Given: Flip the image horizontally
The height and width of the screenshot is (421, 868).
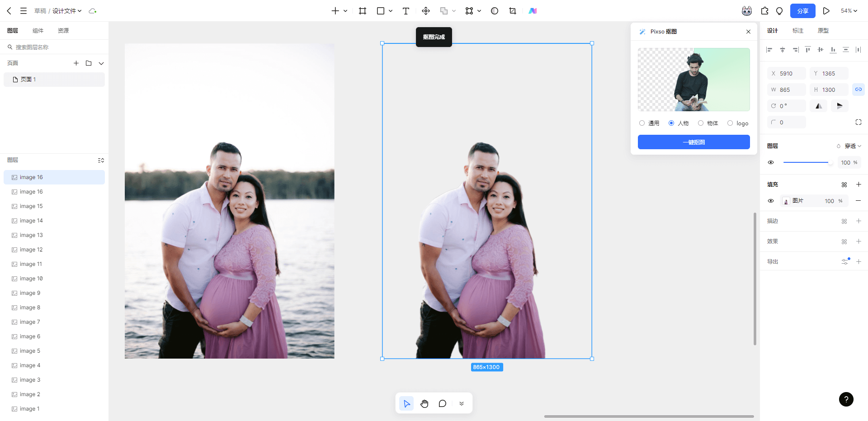Looking at the screenshot, I should pos(819,106).
